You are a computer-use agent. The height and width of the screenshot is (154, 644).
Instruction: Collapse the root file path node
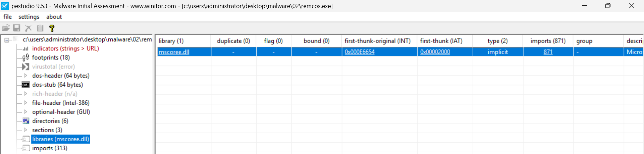click(x=7, y=40)
